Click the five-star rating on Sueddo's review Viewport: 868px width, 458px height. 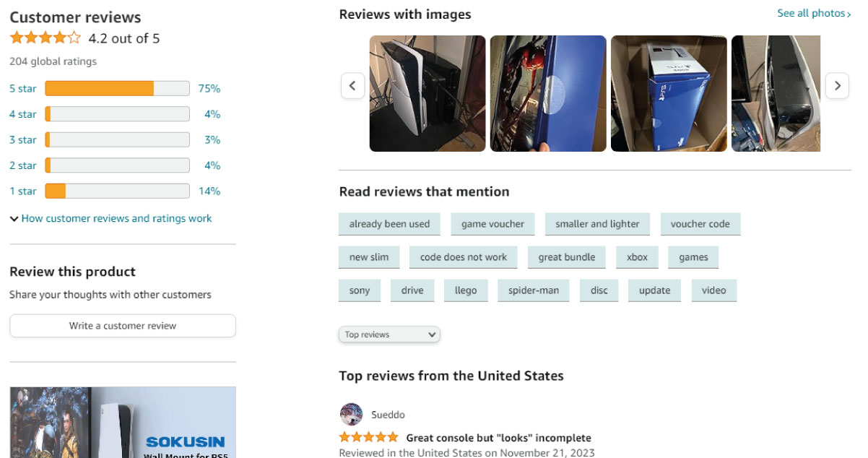(x=368, y=436)
